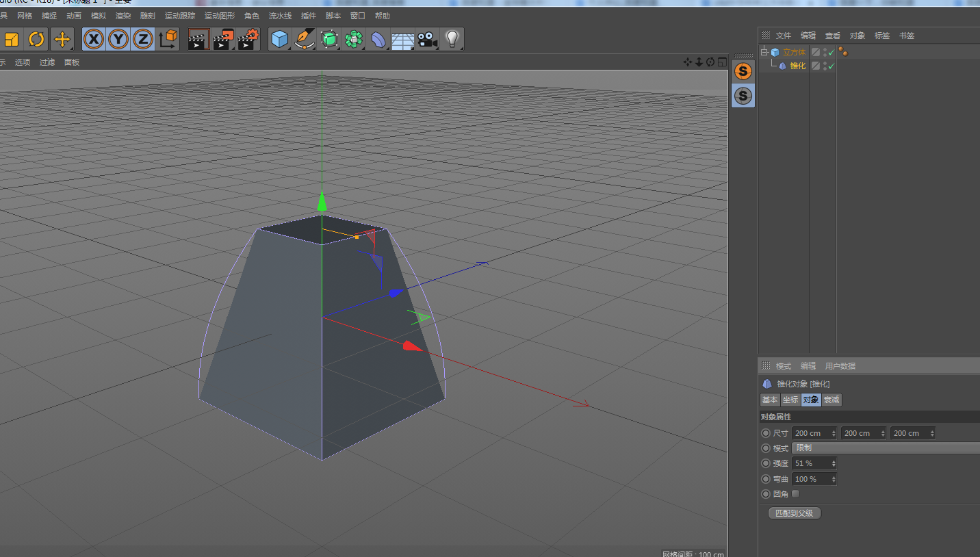The image size is (980, 557).
Task: Click the camera object icon
Action: (428, 40)
